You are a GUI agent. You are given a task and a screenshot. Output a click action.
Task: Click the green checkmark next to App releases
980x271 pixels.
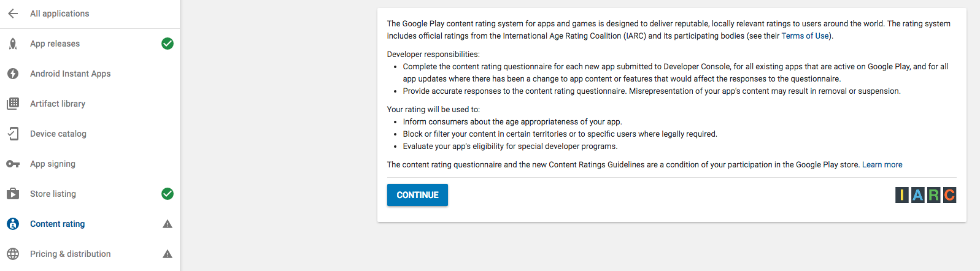tap(168, 44)
